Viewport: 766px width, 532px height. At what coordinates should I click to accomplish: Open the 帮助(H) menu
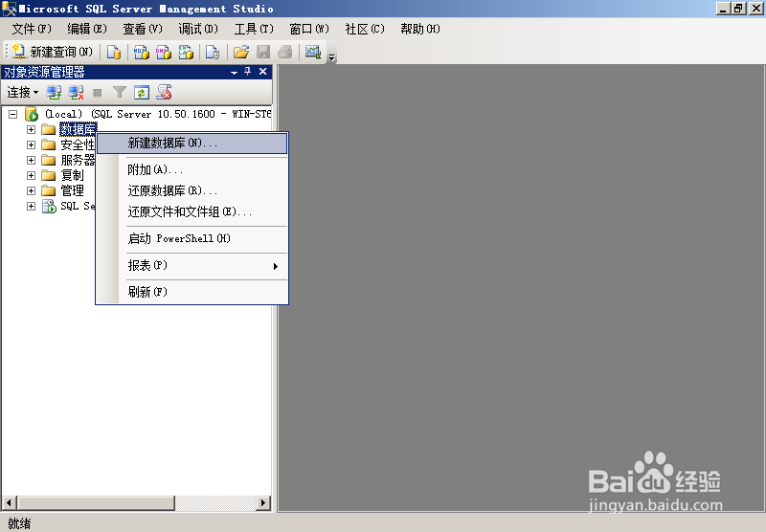(x=420, y=29)
